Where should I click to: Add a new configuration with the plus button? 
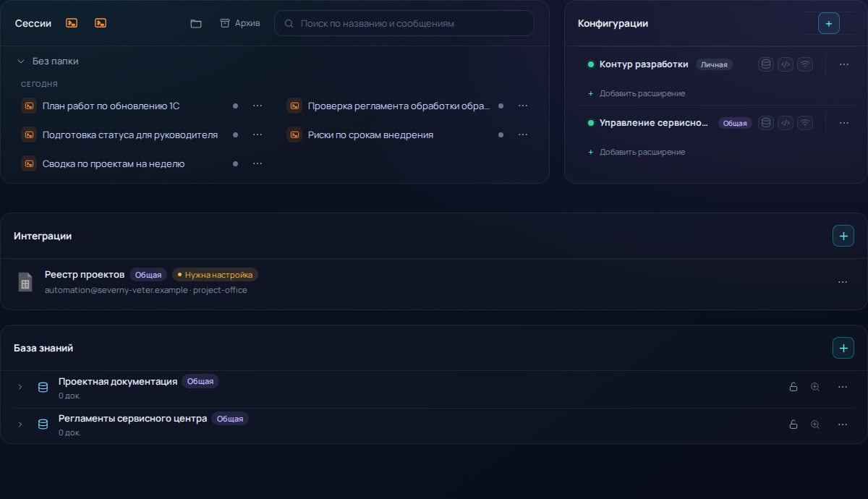(829, 23)
